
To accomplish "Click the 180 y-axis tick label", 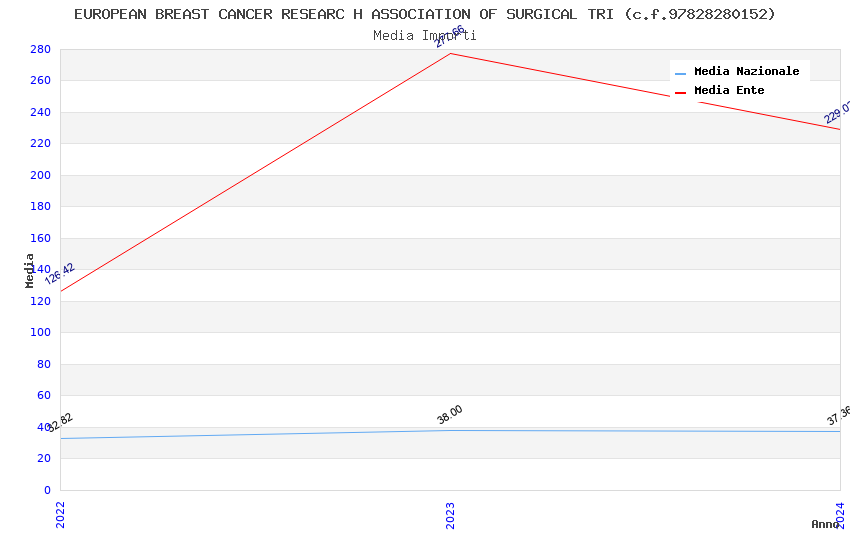I will (41, 206).
